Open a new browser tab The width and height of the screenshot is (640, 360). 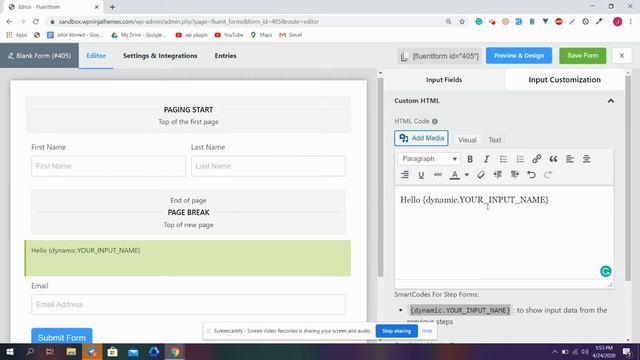[112, 7]
